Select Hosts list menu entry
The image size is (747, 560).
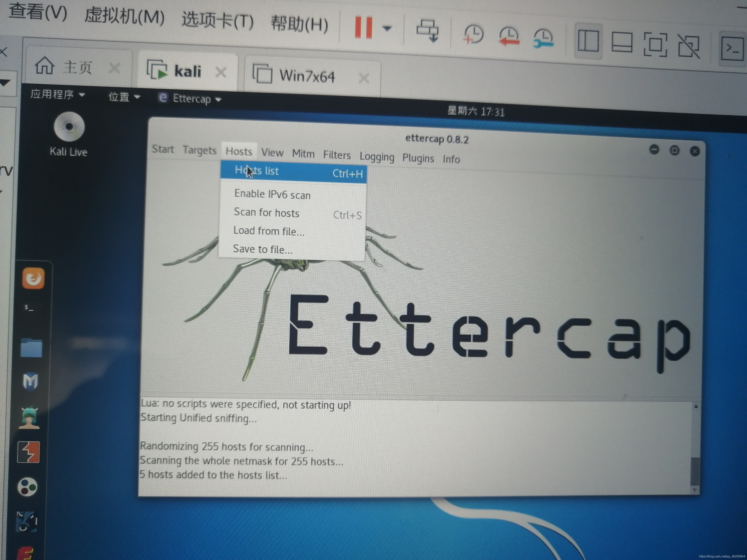pos(293,172)
